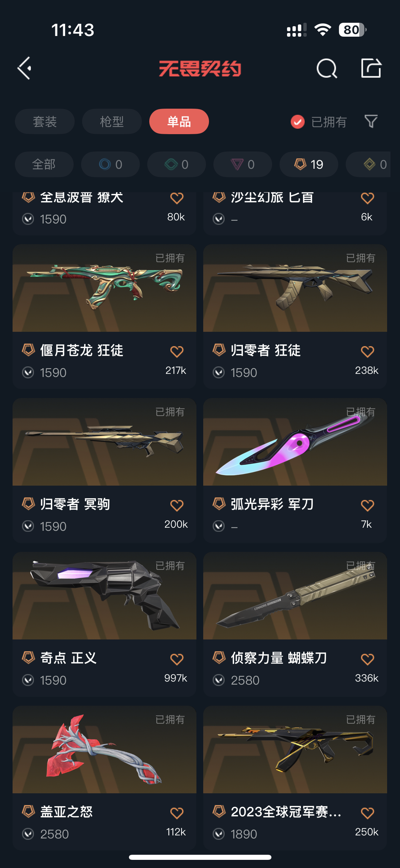Favorite 偃月苍龙 狂徒 with heart icon
Viewport: 400px width, 868px height.
(x=177, y=351)
